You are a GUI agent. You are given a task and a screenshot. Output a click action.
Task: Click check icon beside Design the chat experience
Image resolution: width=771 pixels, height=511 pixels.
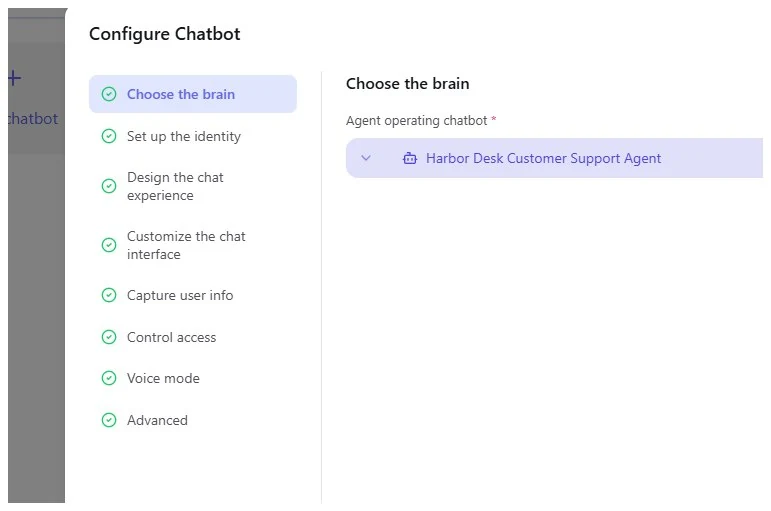[109, 186]
